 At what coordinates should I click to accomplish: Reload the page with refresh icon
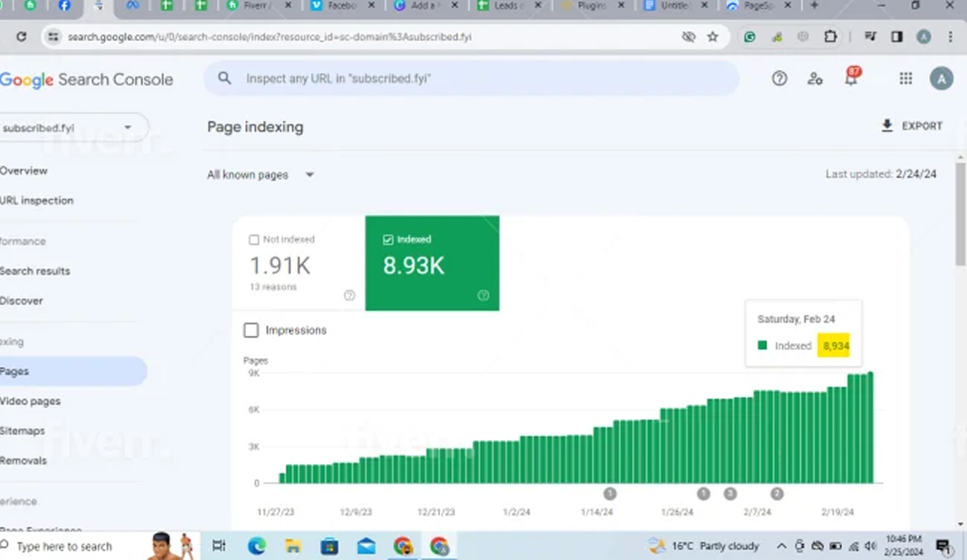tap(21, 37)
